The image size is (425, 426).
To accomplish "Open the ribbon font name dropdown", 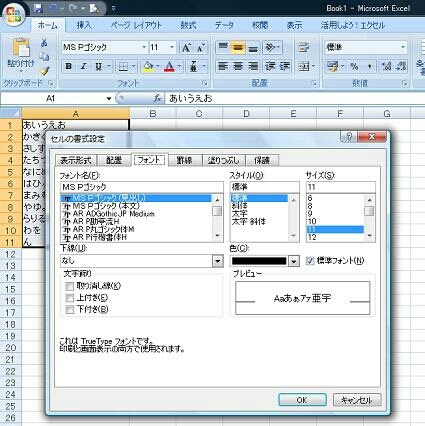I will pyautogui.click(x=144, y=48).
